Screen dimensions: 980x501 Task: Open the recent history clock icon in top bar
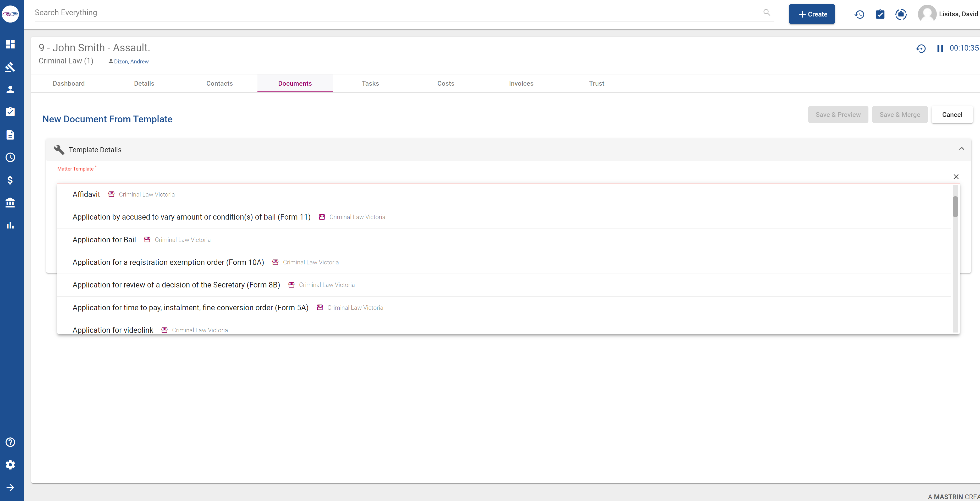pos(859,14)
